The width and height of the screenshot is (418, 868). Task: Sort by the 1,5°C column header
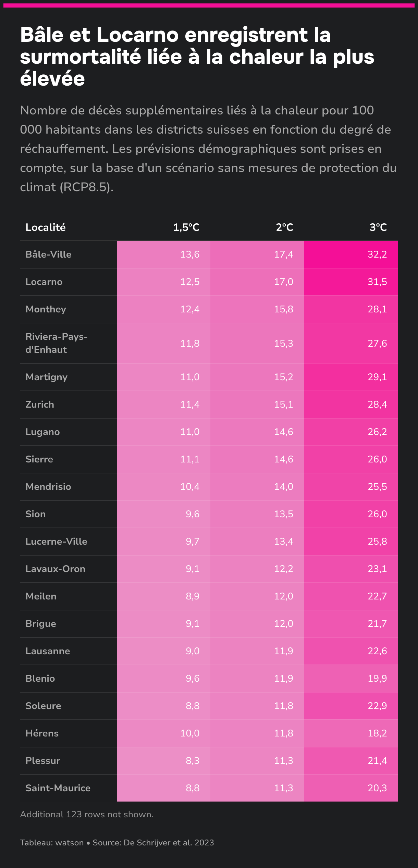(186, 227)
